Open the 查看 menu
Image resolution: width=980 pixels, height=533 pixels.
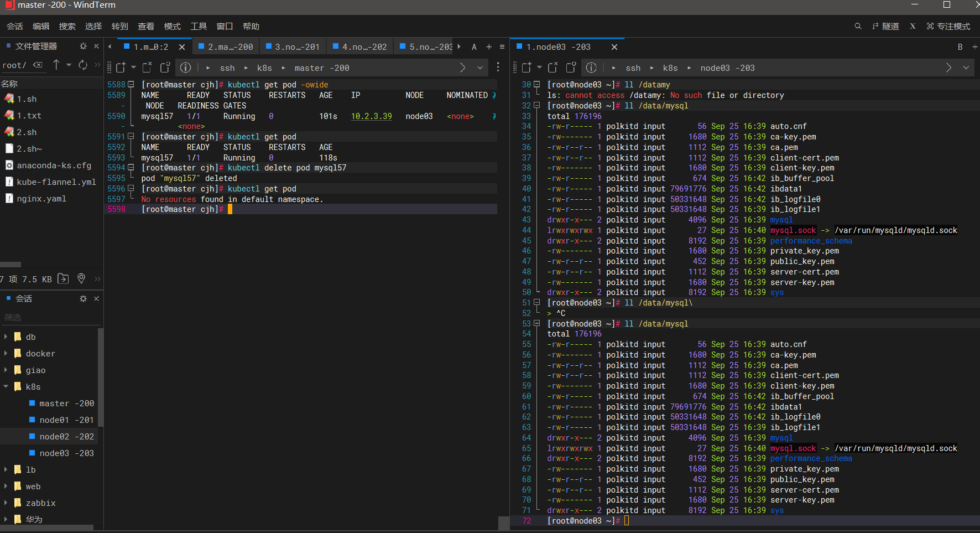point(146,26)
